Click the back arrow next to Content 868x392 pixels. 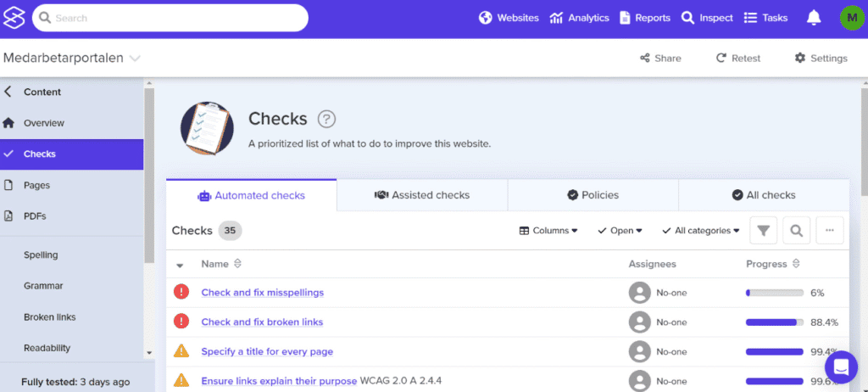[x=8, y=92]
